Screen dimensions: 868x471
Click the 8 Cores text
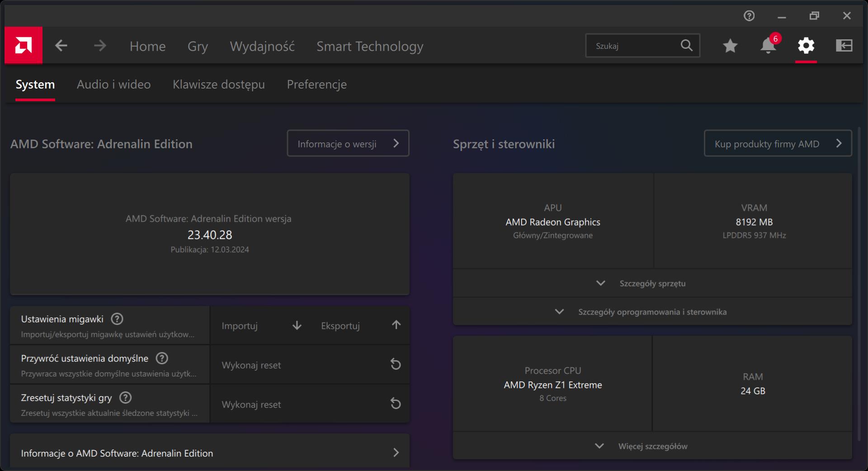coord(553,398)
